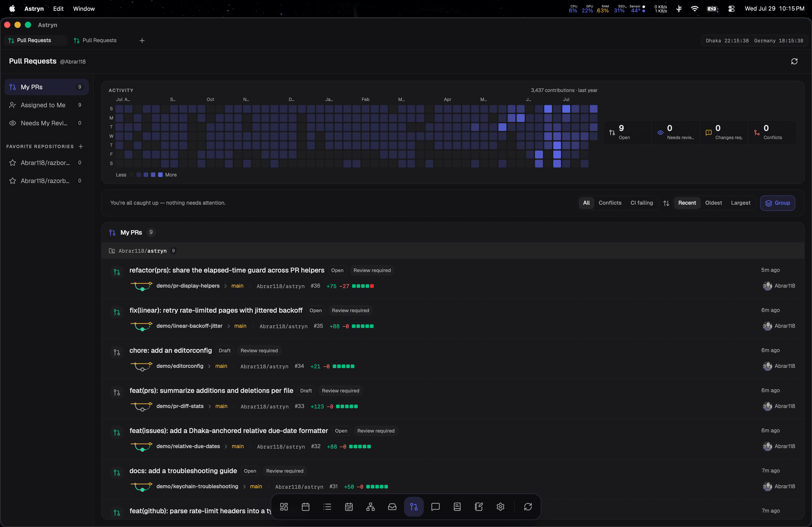Select the Conflicts filter in the filter bar
This screenshot has width=812, height=527.
(x=610, y=203)
